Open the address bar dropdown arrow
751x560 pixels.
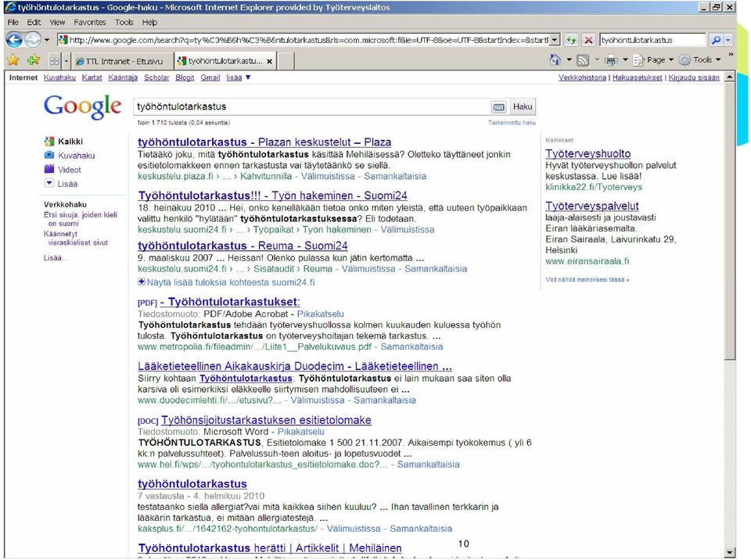click(x=555, y=40)
